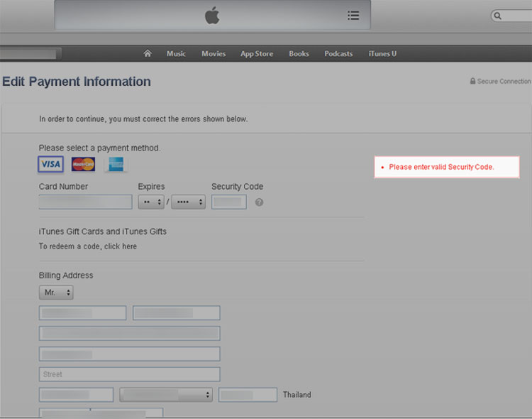Click the Security Code input field
Screen dimensions: 532x419
229,202
